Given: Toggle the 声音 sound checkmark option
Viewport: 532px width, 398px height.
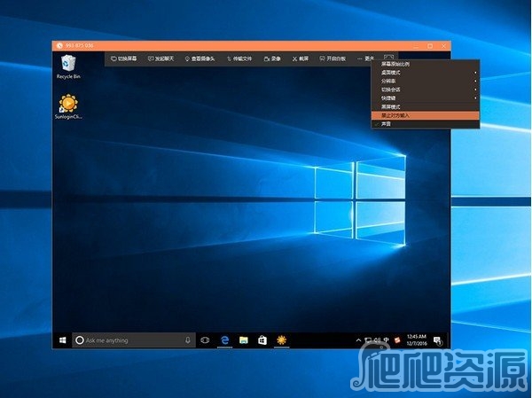Looking at the screenshot, I should [386, 124].
